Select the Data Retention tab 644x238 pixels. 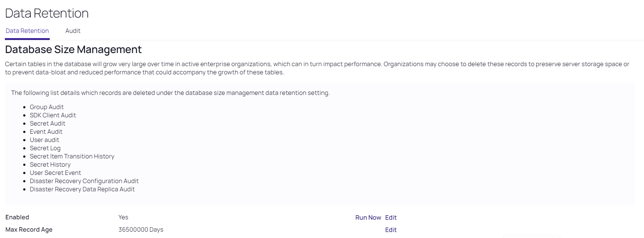[27, 31]
